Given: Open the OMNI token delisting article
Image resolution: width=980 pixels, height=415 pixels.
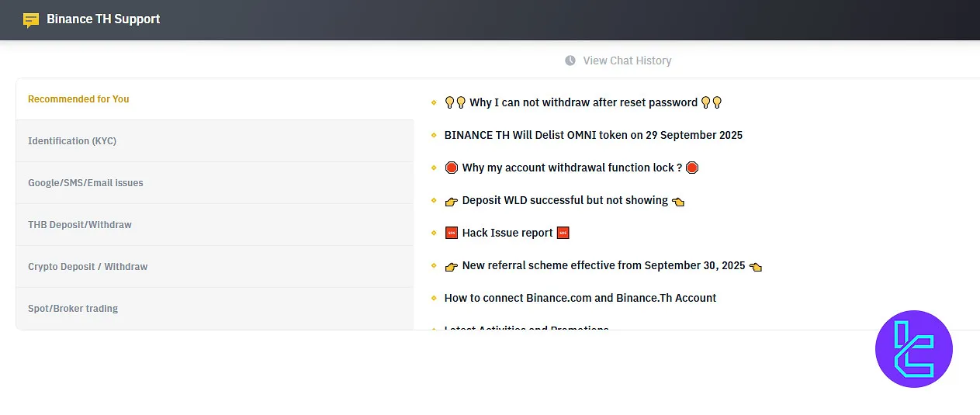Looking at the screenshot, I should coord(594,135).
